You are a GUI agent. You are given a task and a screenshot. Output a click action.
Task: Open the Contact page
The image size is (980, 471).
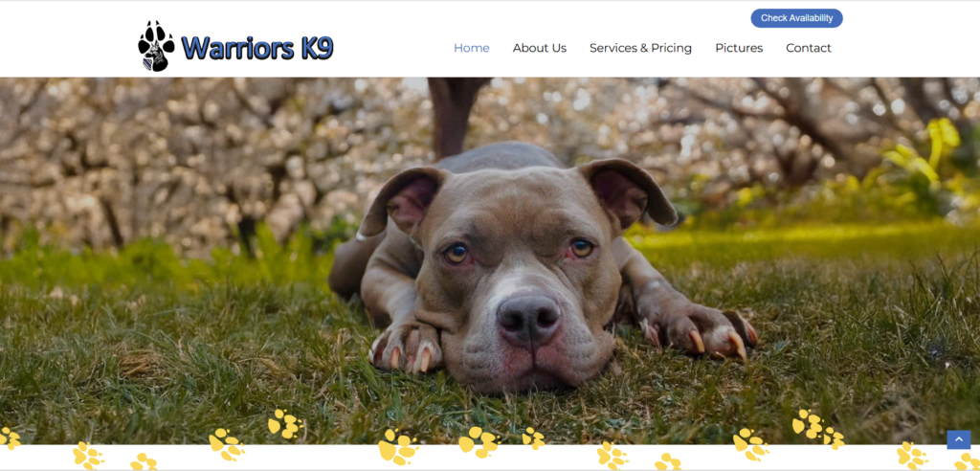coord(809,48)
